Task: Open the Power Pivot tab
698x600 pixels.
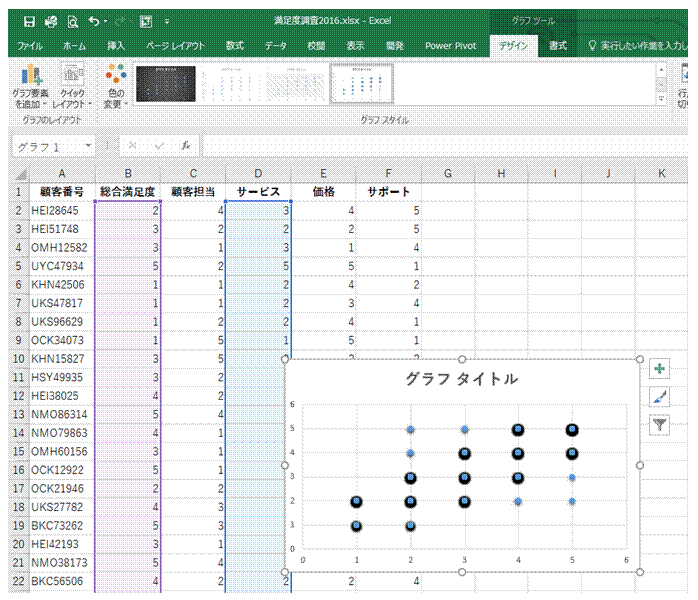Action: pos(450,46)
